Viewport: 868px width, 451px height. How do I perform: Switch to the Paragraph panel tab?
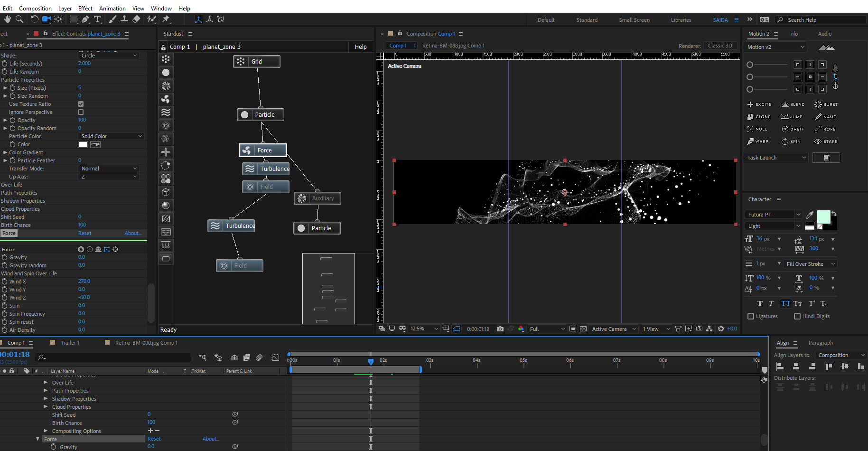click(x=821, y=343)
